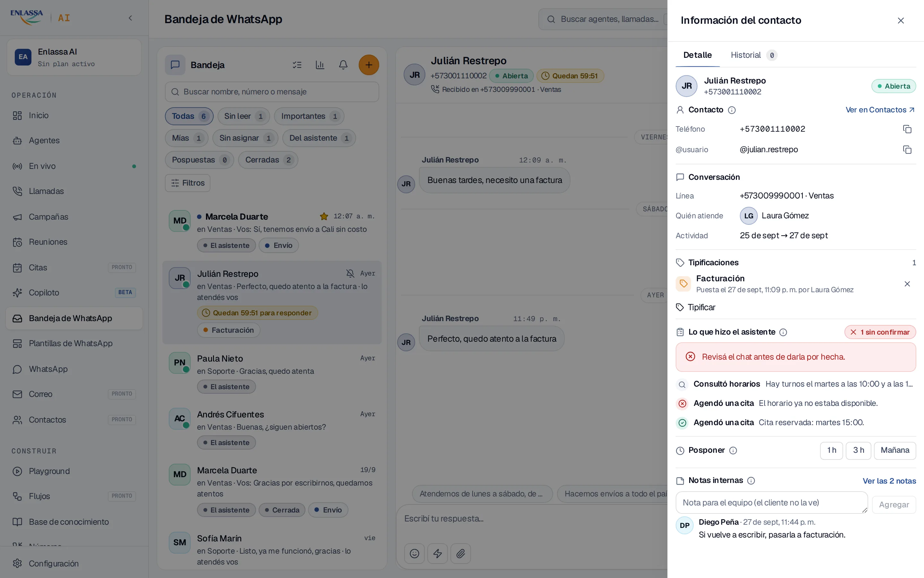Viewport: 924px width, 578px height.
Task: Open the Filtros options
Action: 187,183
